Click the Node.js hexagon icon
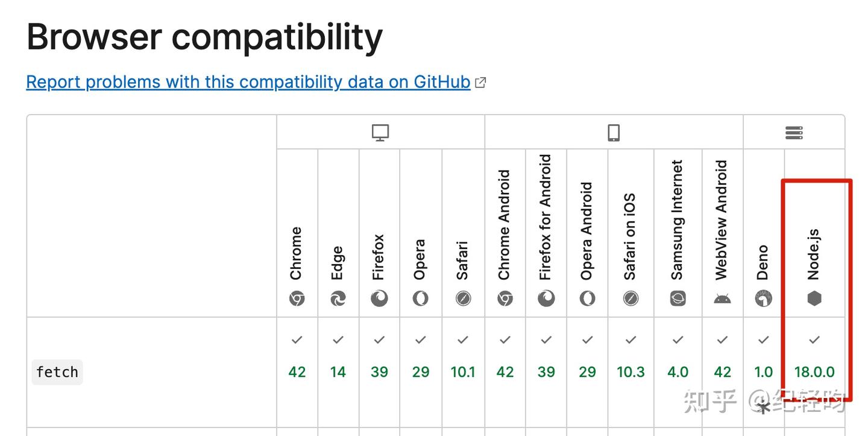This screenshot has width=868, height=436. (814, 299)
